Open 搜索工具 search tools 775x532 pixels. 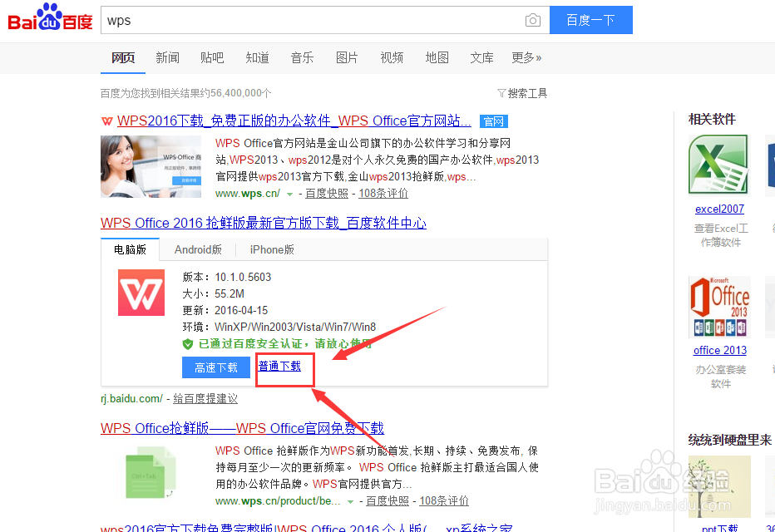pyautogui.click(x=521, y=93)
